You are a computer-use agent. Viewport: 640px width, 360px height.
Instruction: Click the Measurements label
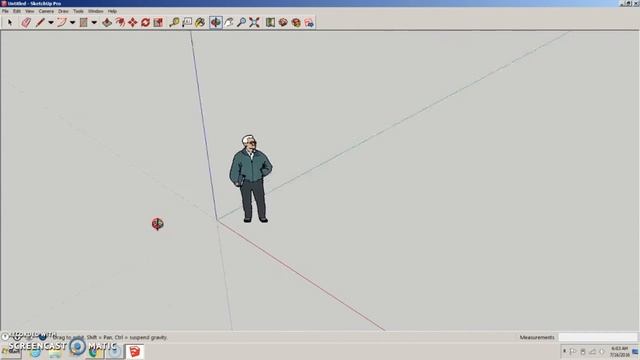pyautogui.click(x=537, y=338)
